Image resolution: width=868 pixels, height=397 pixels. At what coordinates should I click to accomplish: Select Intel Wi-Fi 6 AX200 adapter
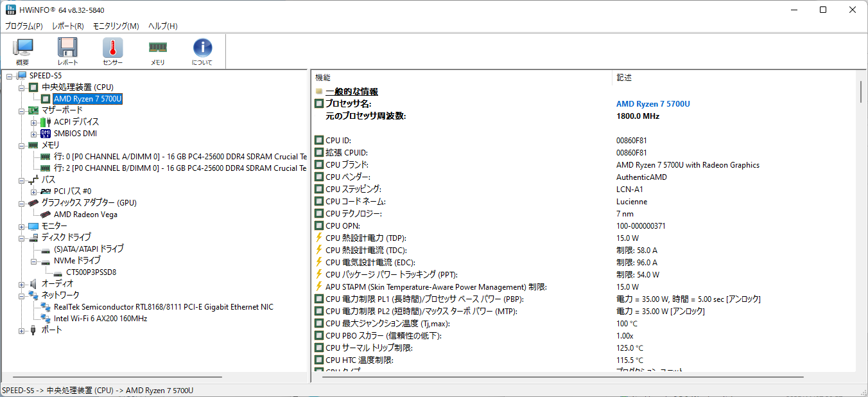(100, 319)
